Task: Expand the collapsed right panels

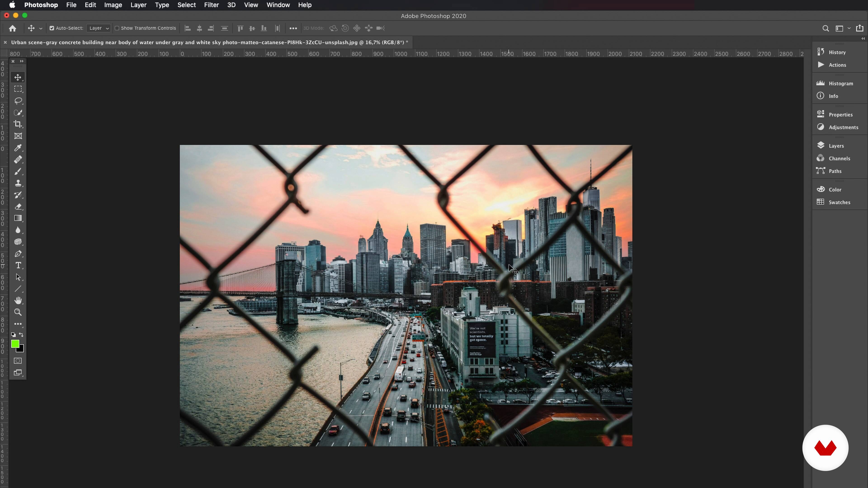Action: tap(863, 39)
